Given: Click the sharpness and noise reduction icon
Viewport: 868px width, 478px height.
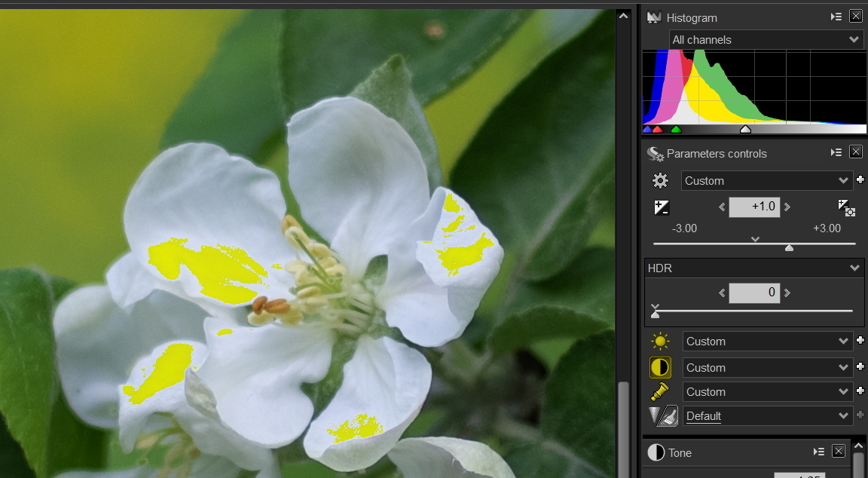Looking at the screenshot, I should pos(663,416).
